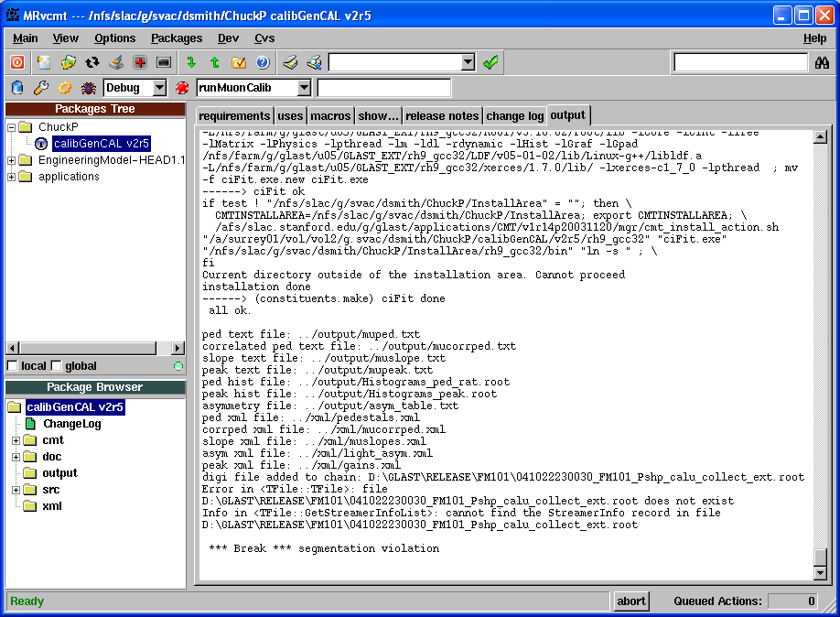Screen dimensions: 840x617
Task: Click the open folder icon in toolbar
Action: [x=68, y=63]
